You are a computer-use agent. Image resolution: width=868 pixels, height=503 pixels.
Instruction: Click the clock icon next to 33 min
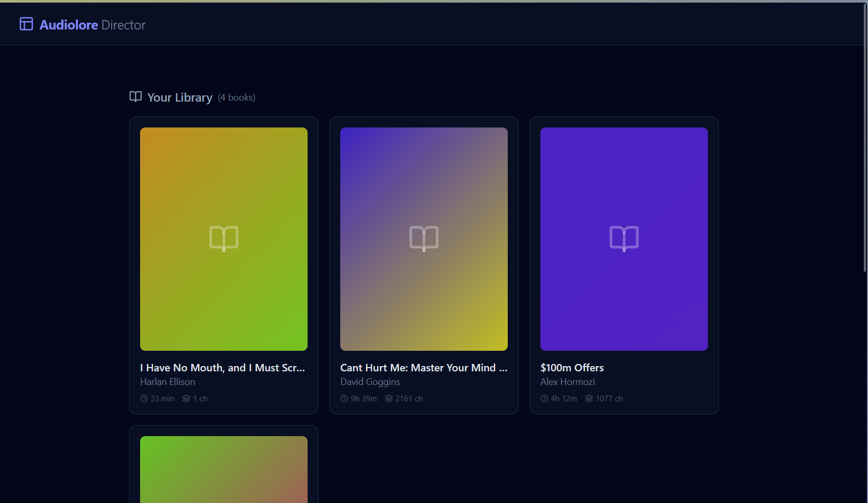click(x=144, y=399)
